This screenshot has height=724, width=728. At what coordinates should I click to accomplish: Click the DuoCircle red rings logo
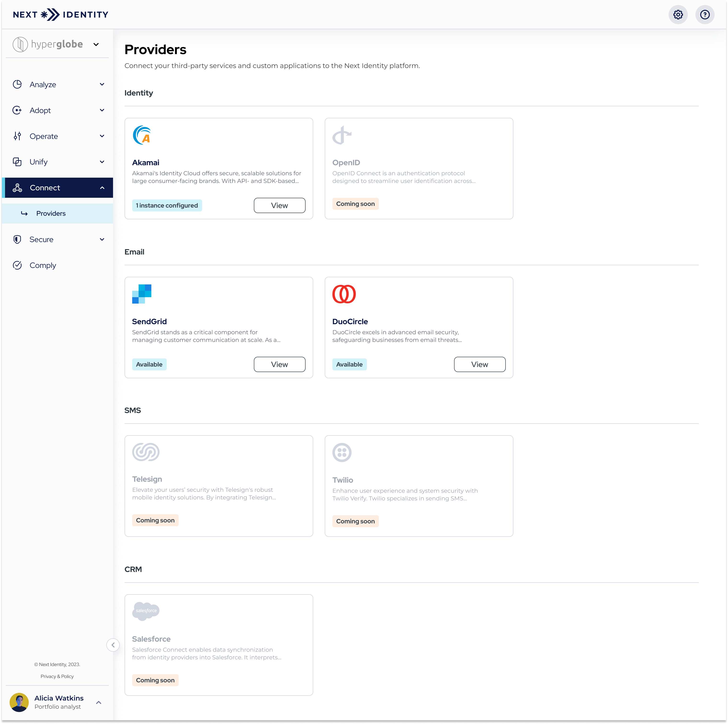click(344, 294)
